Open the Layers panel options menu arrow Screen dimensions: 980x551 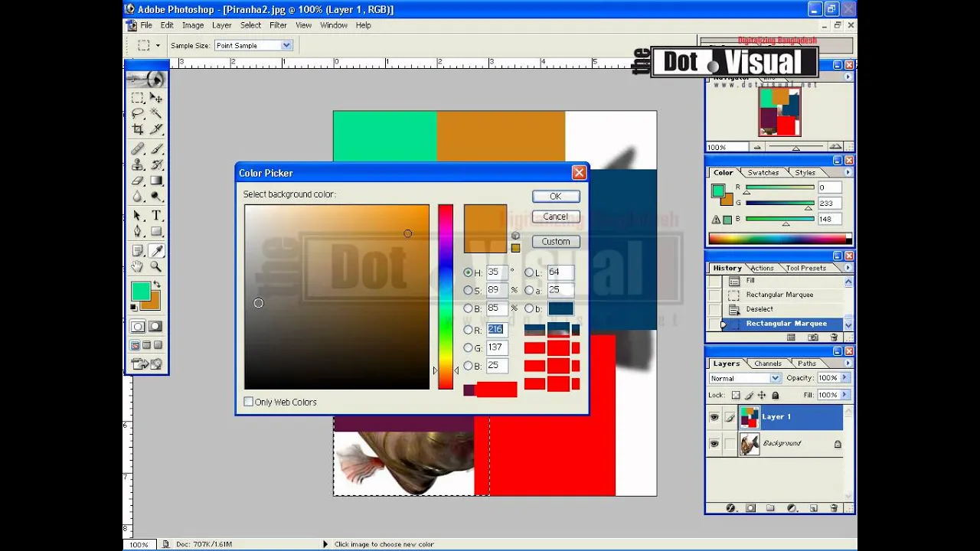pos(848,364)
